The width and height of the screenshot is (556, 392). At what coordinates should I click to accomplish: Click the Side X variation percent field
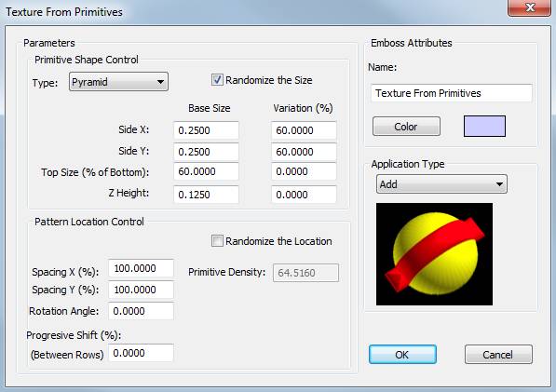pyautogui.click(x=304, y=130)
